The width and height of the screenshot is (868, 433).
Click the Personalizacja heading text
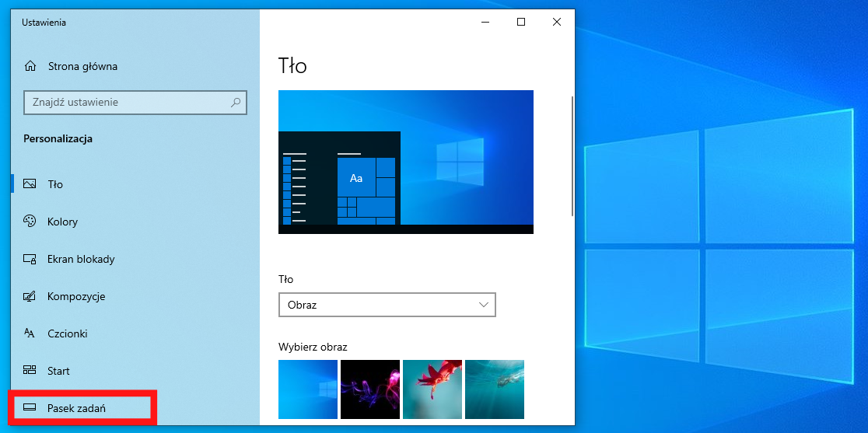pos(58,139)
